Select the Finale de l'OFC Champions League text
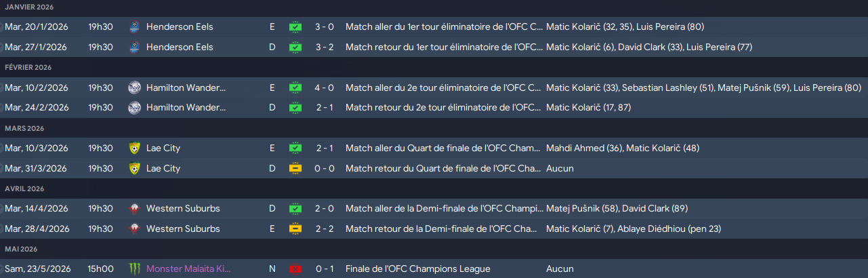 [417, 269]
